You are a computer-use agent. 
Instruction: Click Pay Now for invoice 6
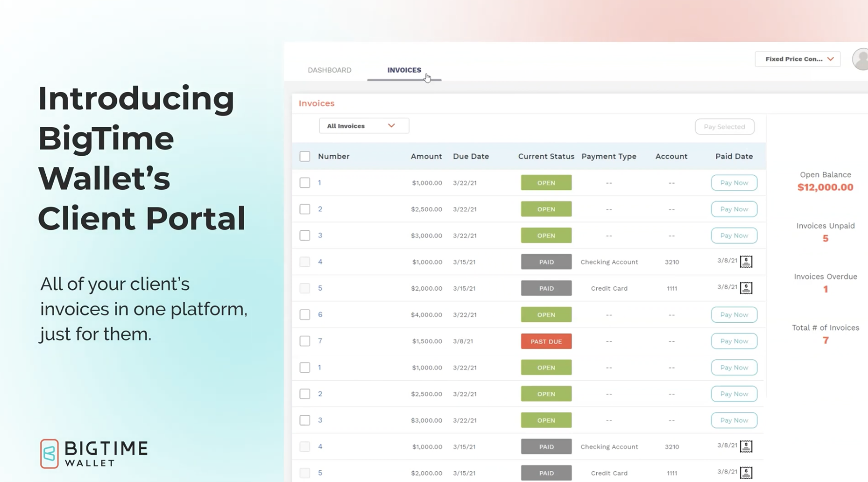point(734,315)
